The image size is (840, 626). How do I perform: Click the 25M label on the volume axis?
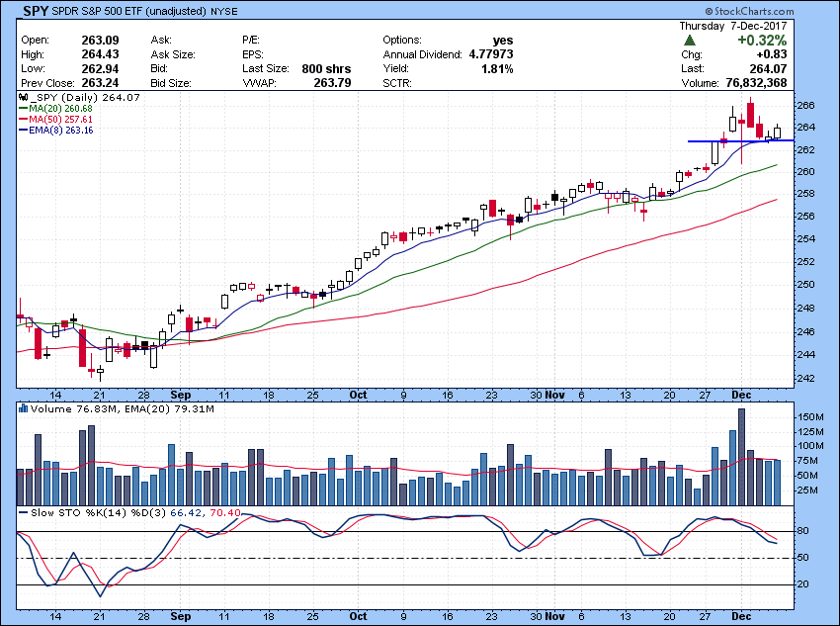807,491
